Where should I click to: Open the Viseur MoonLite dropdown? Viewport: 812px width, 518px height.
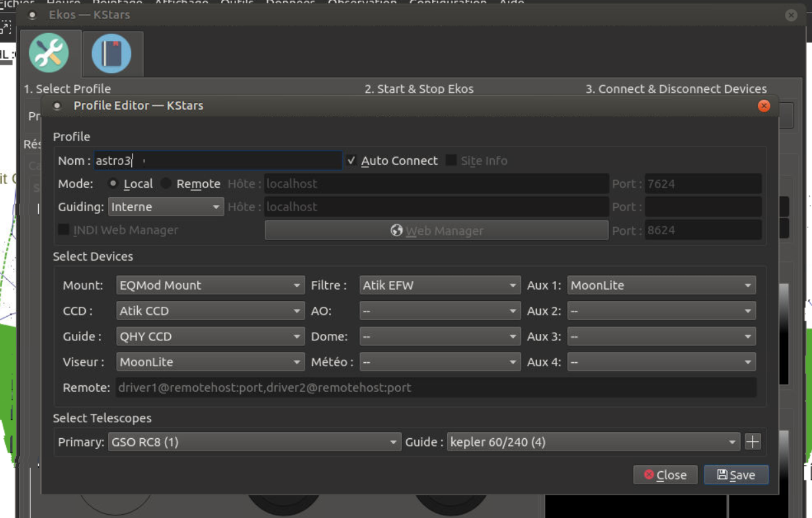[210, 362]
